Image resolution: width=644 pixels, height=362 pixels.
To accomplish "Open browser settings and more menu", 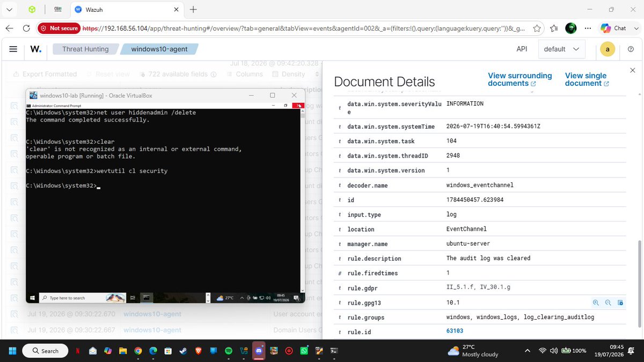I will tap(588, 28).
